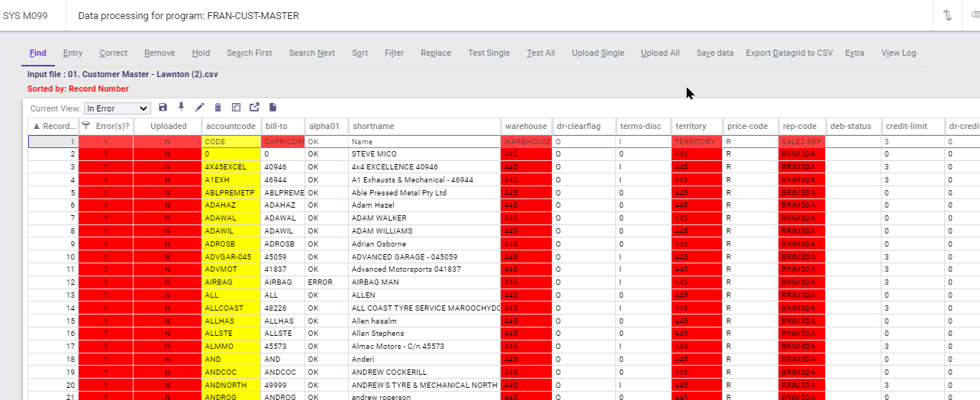Click the Uploaded column header
The image size is (980, 400).
click(x=168, y=126)
